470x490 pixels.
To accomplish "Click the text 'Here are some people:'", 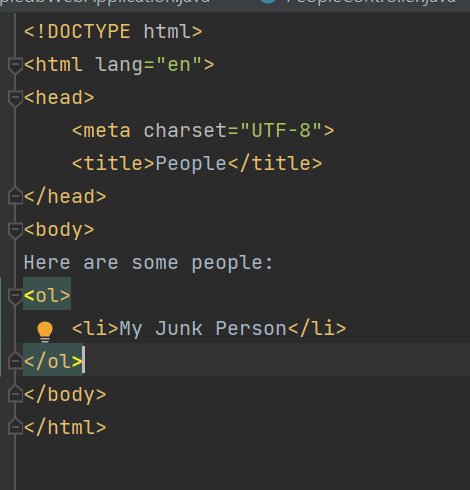I will (x=148, y=263).
